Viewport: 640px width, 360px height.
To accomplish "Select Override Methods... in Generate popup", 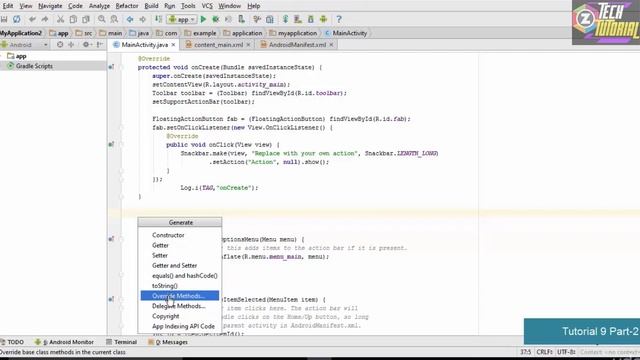I will [180, 296].
